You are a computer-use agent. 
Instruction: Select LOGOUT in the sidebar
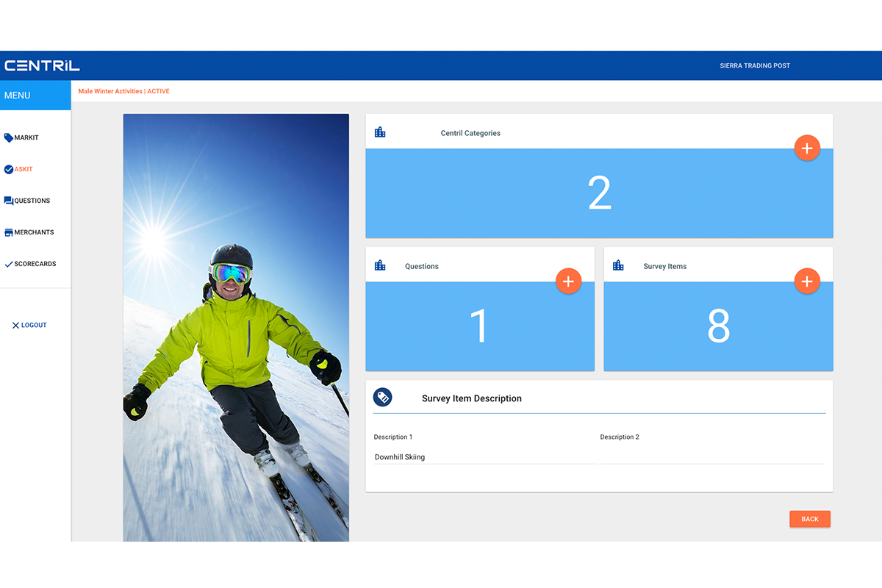pos(29,325)
